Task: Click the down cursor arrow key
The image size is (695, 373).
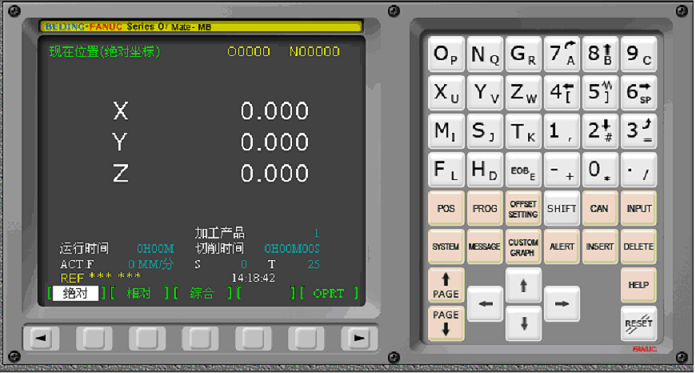Action: pos(523,323)
